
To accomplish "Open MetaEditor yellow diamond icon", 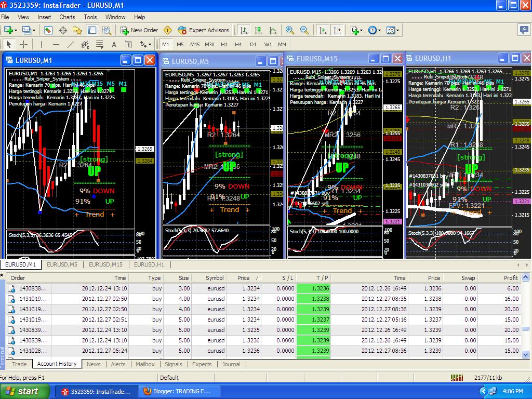I will [x=168, y=30].
